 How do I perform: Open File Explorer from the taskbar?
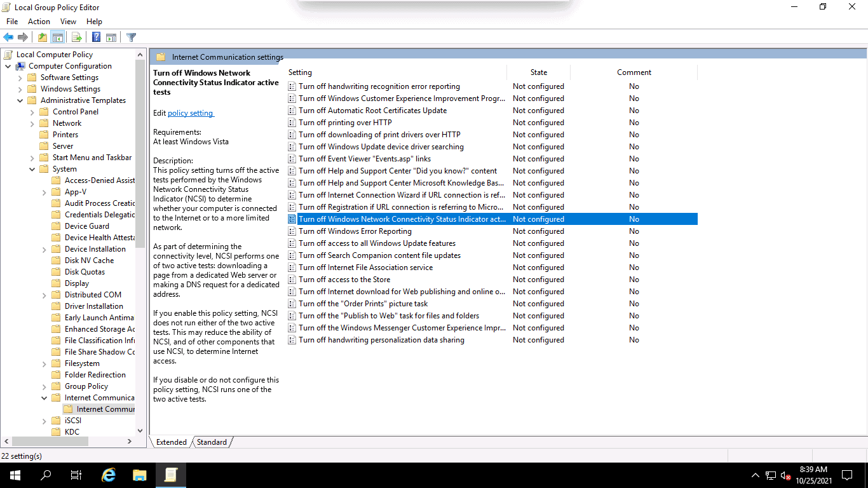pos(140,475)
